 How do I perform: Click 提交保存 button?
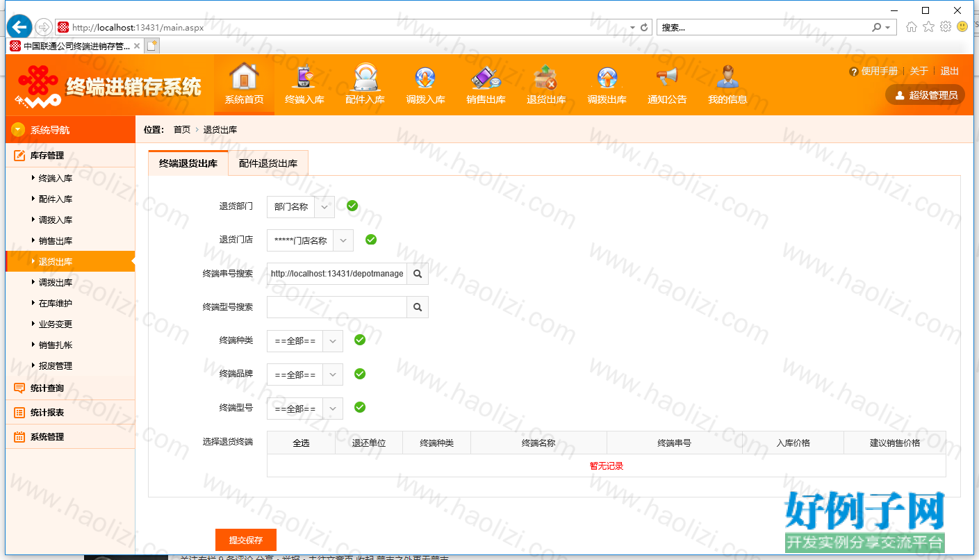coord(246,540)
